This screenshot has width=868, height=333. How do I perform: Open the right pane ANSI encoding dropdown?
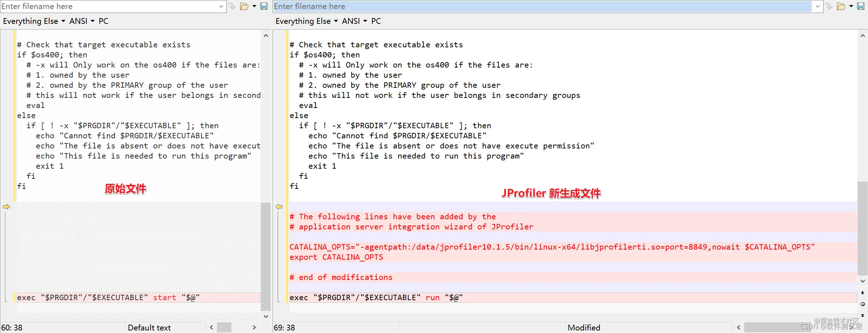coord(355,21)
